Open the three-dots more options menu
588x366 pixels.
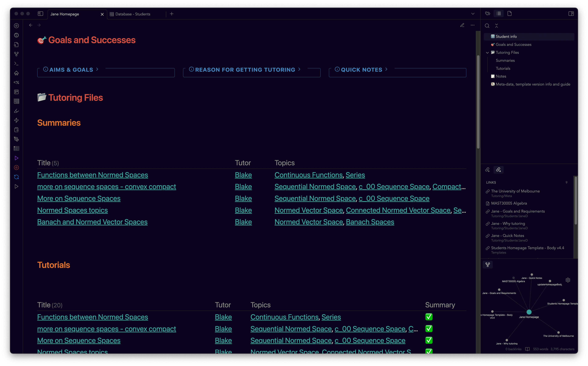[x=473, y=25]
